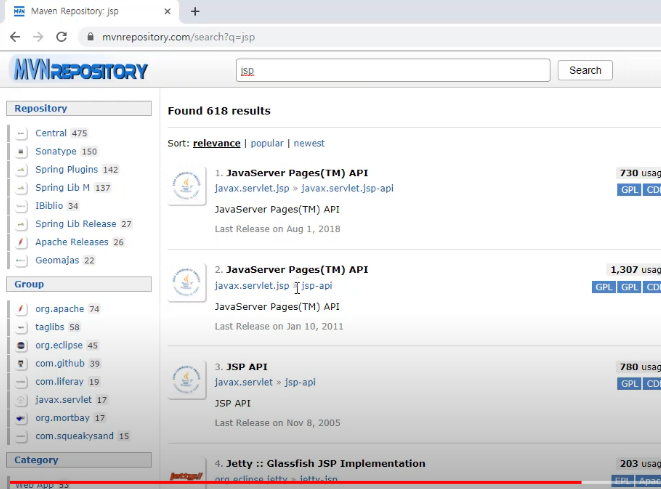Filter by com.github group link
661x489 pixels.
[60, 363]
